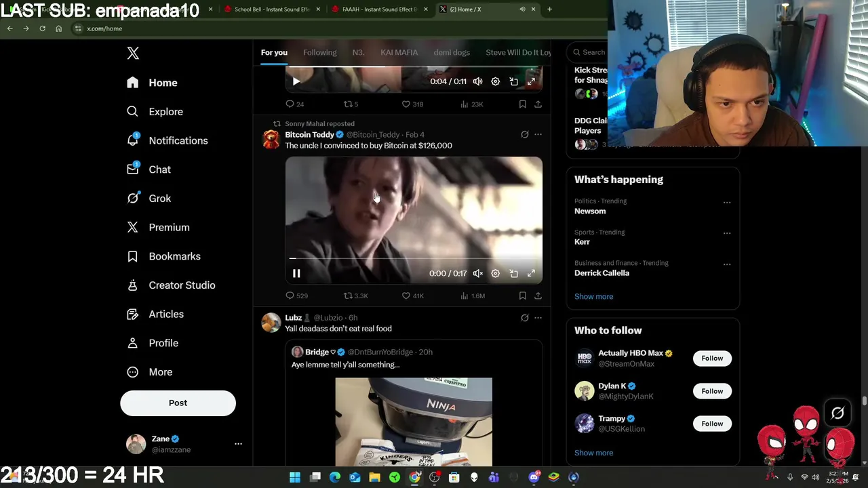Select the N3. timeline tab

358,52
